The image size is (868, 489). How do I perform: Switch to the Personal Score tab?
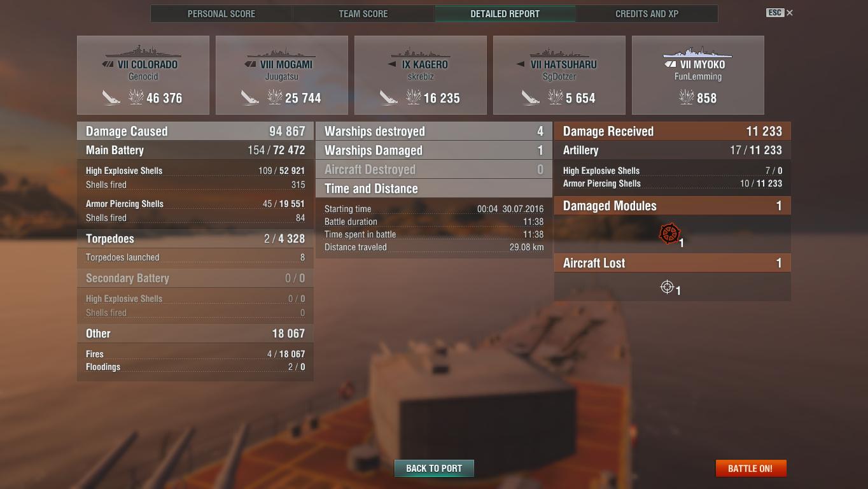221,13
